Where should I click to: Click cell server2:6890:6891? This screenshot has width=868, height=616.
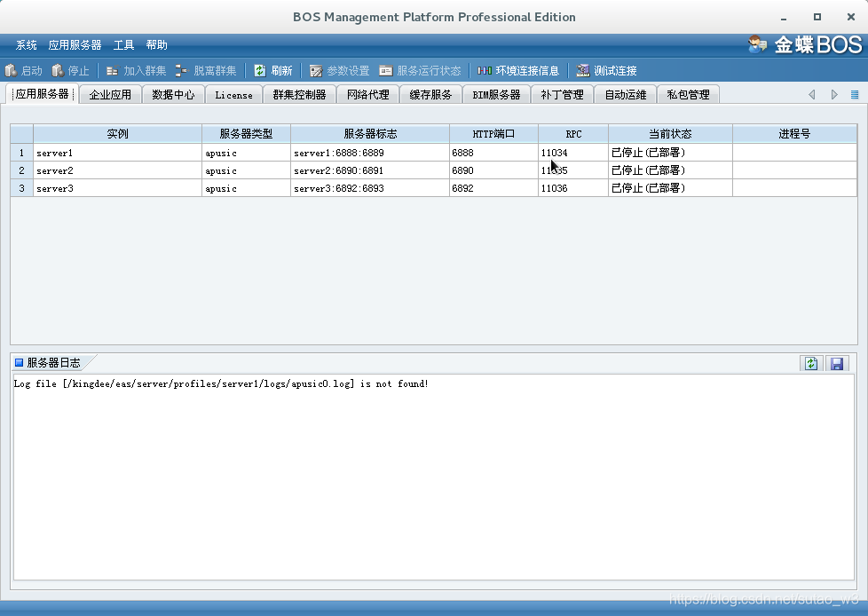[370, 170]
